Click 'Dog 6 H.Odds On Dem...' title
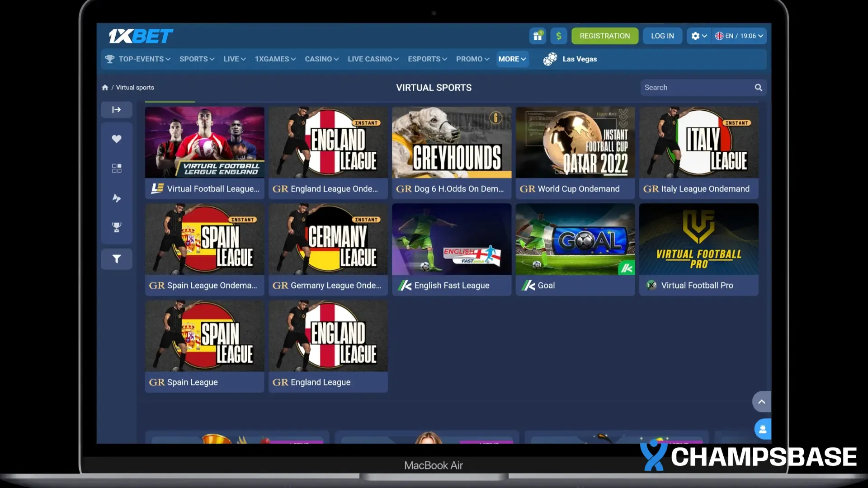 click(x=459, y=189)
